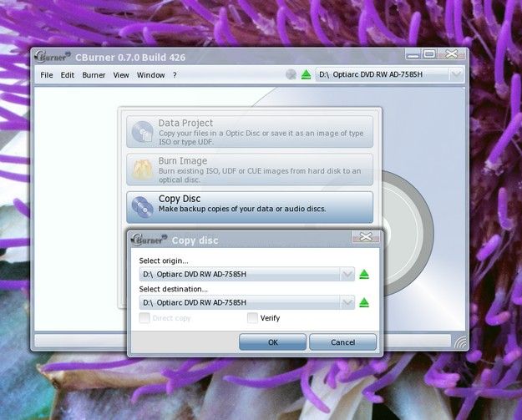
Task: Expand the Select origin drive dropdown
Action: tap(347, 274)
